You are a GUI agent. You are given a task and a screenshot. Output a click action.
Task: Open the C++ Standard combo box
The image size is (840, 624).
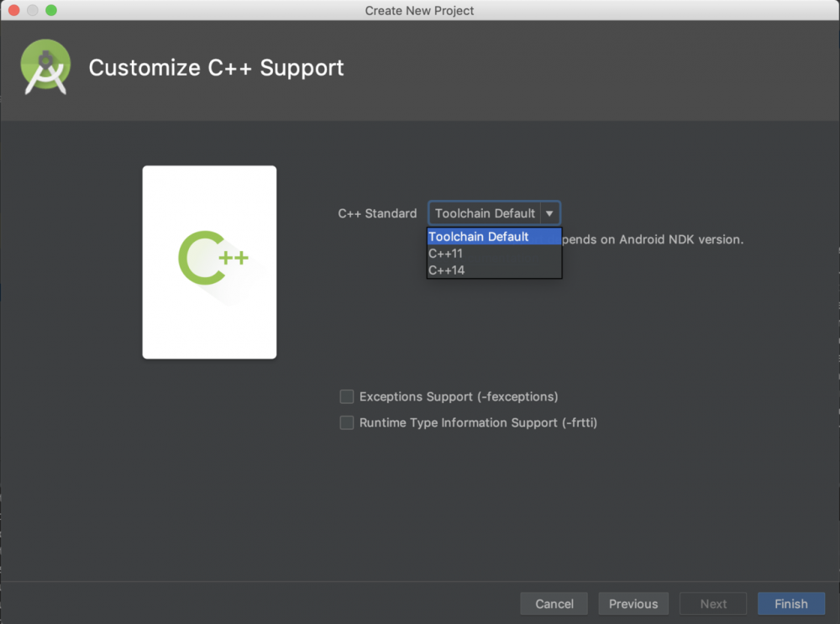click(x=494, y=213)
